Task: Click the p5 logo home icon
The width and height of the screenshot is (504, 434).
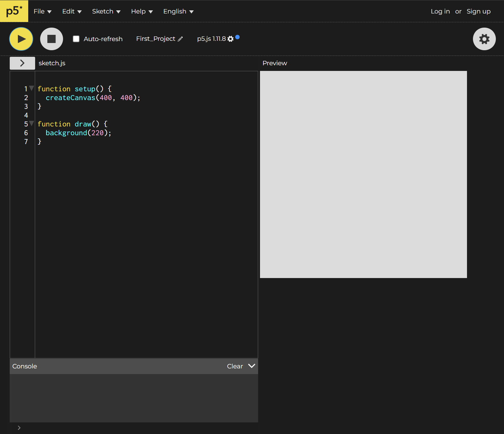Action: click(14, 11)
